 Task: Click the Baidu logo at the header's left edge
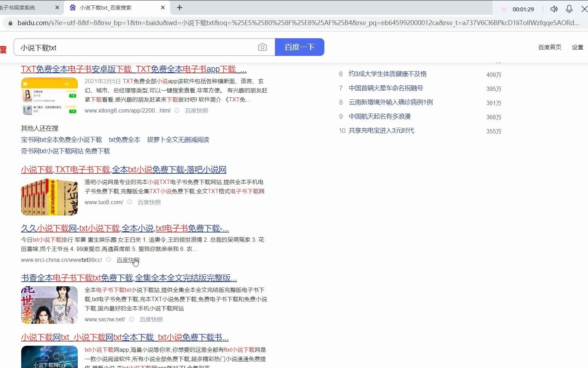[x=3, y=49]
